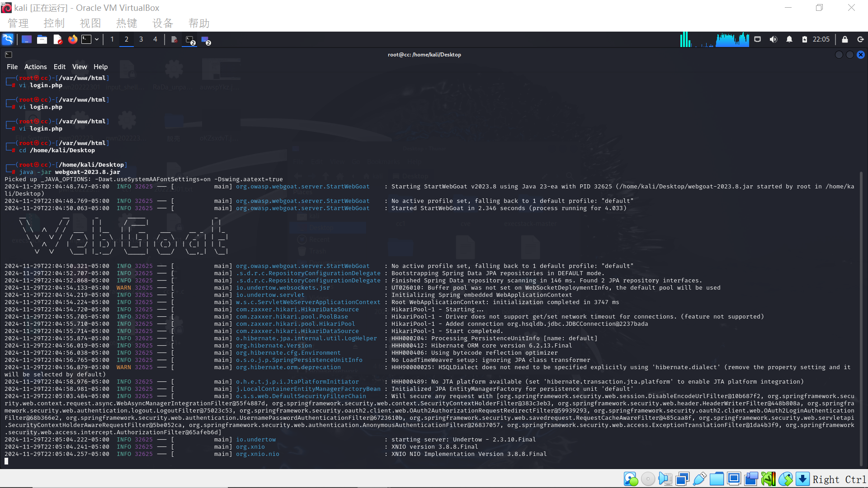Switch to workspace 1
Screen dimensions: 868x488
point(112,39)
